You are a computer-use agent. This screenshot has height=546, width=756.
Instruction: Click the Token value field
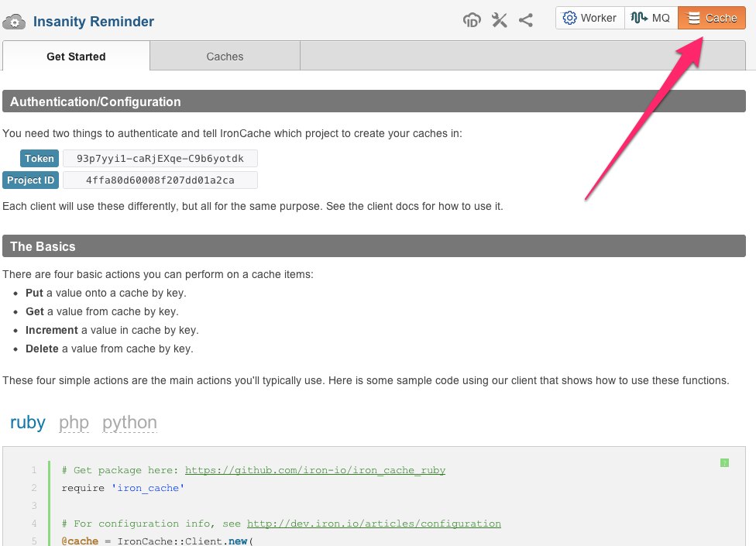pyautogui.click(x=160, y=158)
